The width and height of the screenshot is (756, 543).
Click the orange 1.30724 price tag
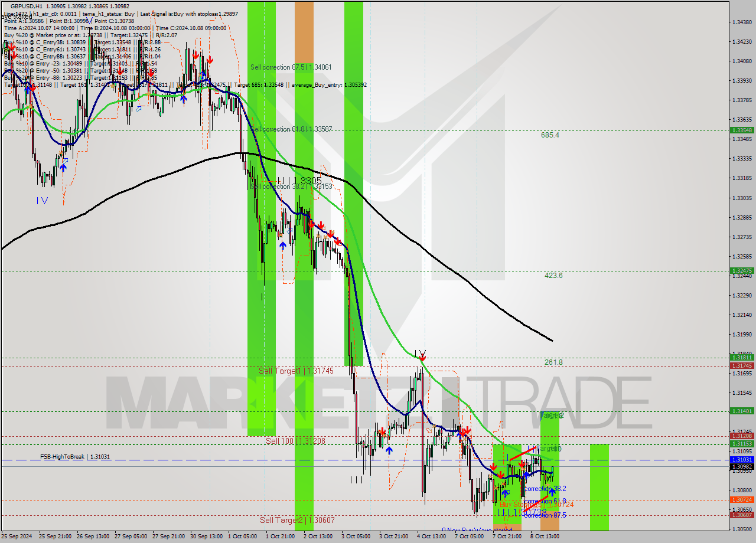coord(742,500)
